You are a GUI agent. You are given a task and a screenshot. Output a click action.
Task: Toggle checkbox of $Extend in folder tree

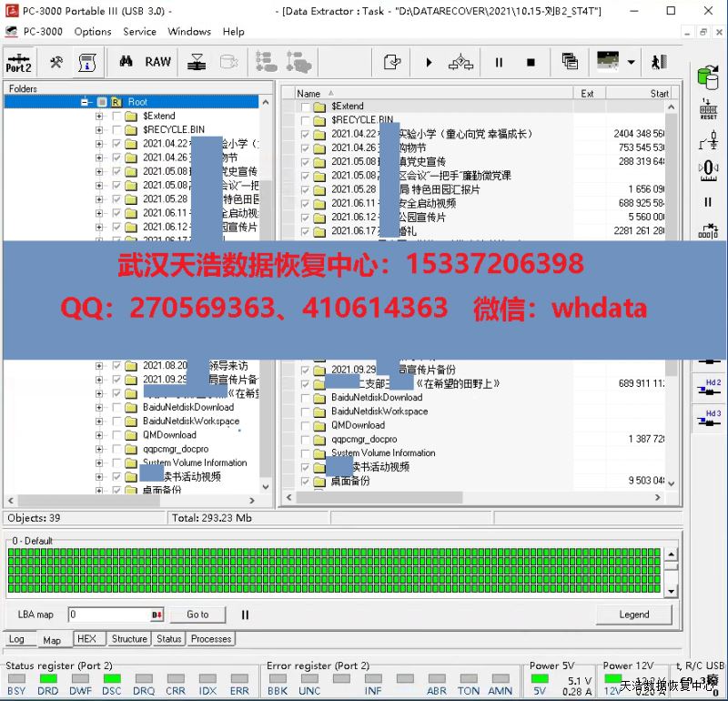(116, 117)
